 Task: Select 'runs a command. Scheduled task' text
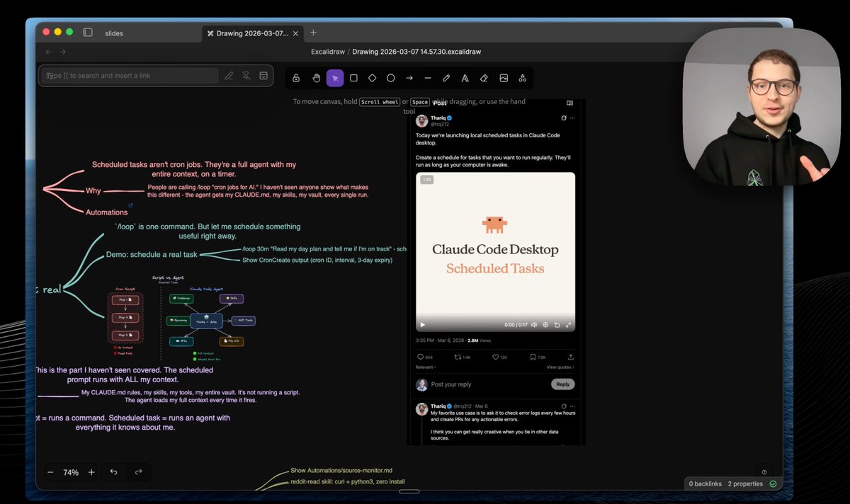(132, 423)
